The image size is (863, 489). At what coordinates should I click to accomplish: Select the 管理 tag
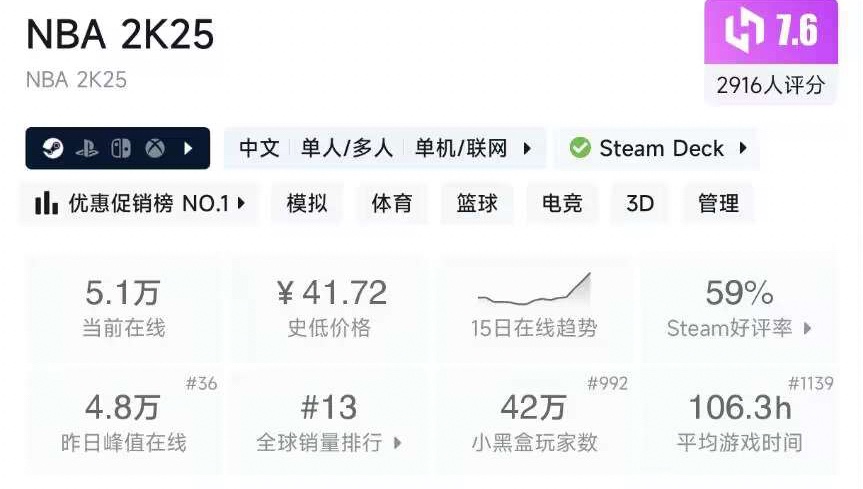(x=718, y=203)
